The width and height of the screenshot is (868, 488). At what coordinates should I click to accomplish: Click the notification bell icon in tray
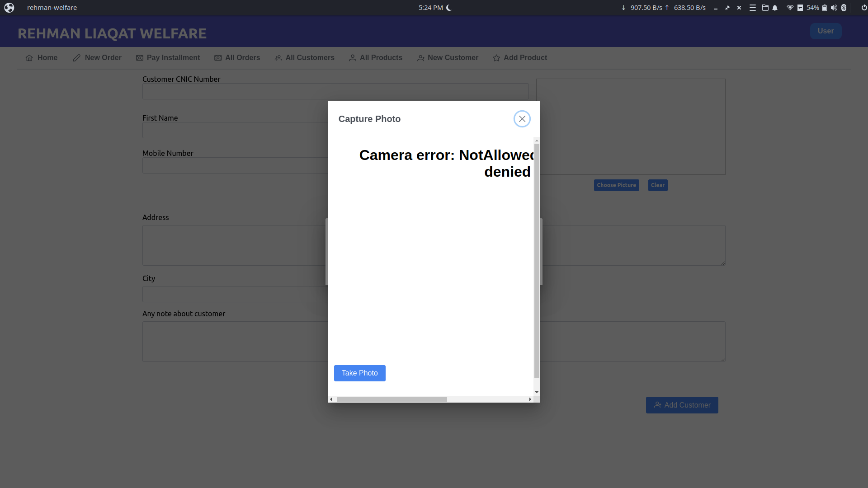(x=775, y=8)
